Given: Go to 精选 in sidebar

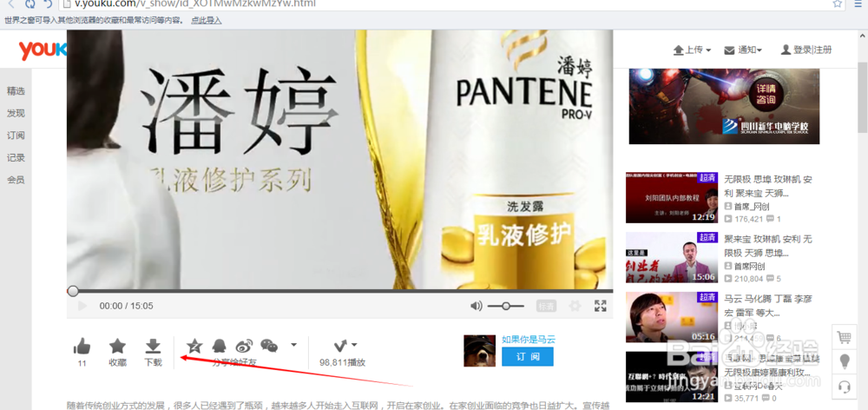Looking at the screenshot, I should pos(16,91).
